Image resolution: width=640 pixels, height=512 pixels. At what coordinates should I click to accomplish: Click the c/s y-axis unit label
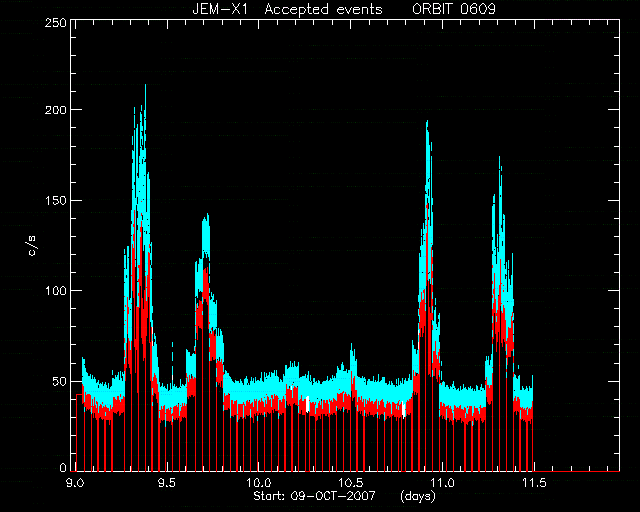click(x=33, y=245)
